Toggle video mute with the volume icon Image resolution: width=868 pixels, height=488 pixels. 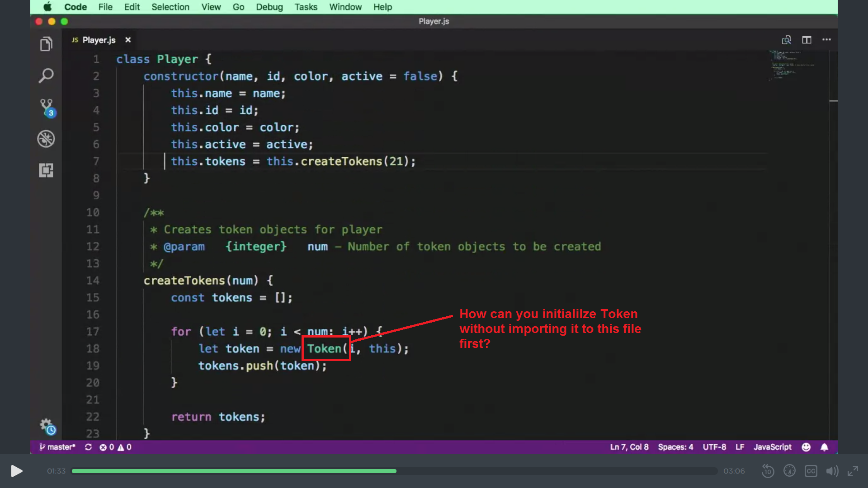coord(832,471)
